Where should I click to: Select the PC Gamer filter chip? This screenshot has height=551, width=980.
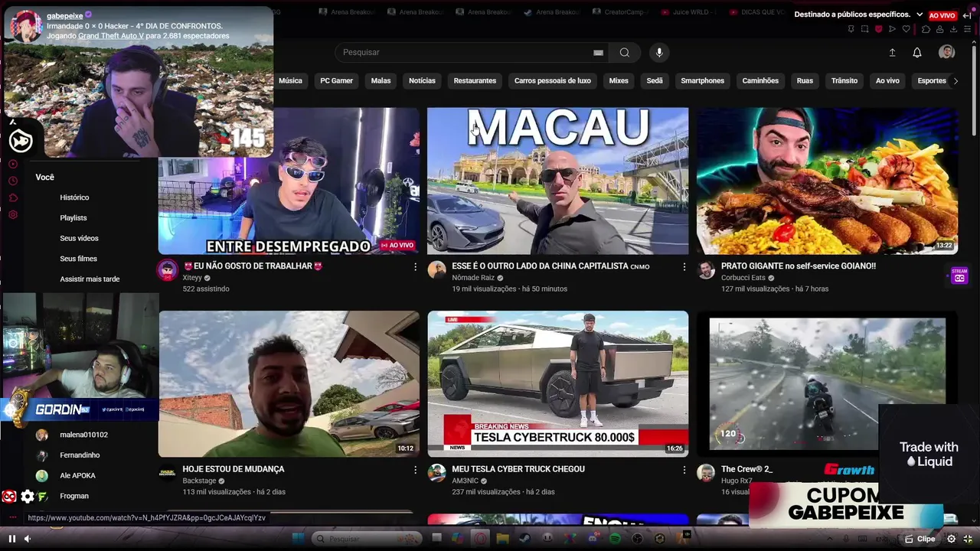pyautogui.click(x=336, y=80)
